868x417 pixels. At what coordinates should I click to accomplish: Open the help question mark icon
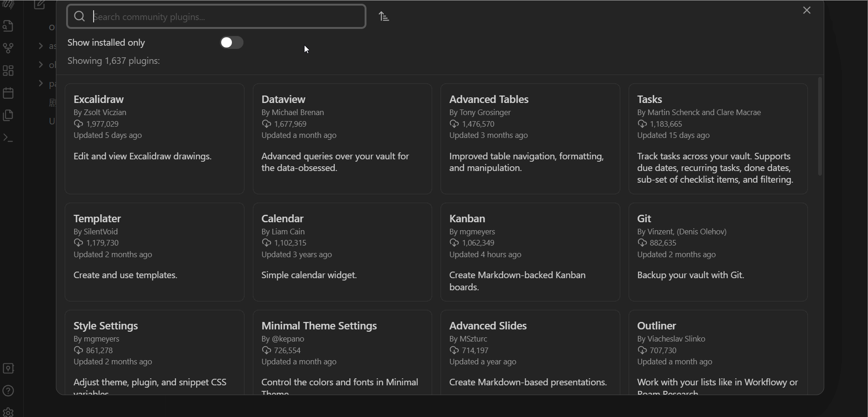pos(8,391)
